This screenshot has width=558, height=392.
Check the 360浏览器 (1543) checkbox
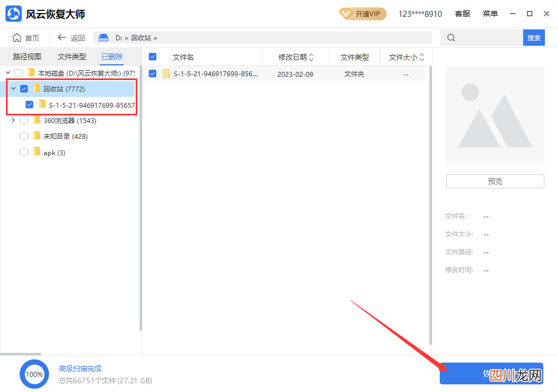pyautogui.click(x=24, y=120)
